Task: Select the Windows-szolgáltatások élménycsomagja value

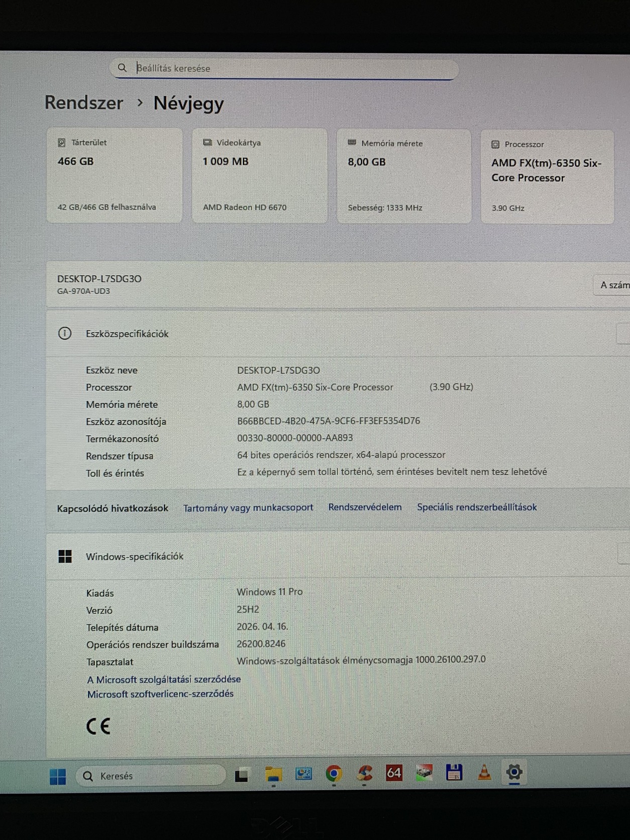Action: [361, 660]
